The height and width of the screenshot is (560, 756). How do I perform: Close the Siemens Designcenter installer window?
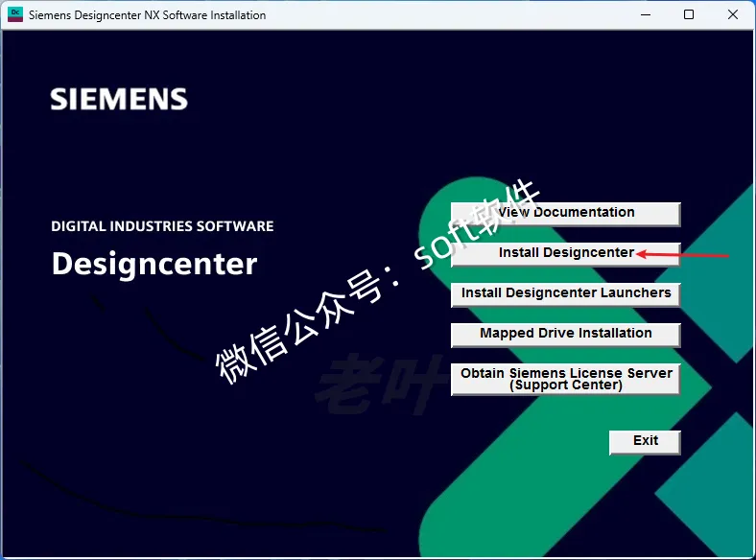coord(732,15)
